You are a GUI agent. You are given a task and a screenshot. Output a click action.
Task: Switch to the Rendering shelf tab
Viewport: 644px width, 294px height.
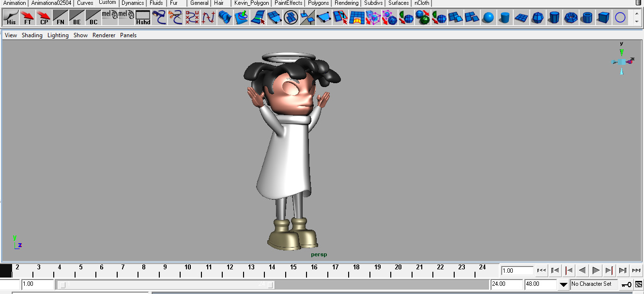[x=347, y=3]
